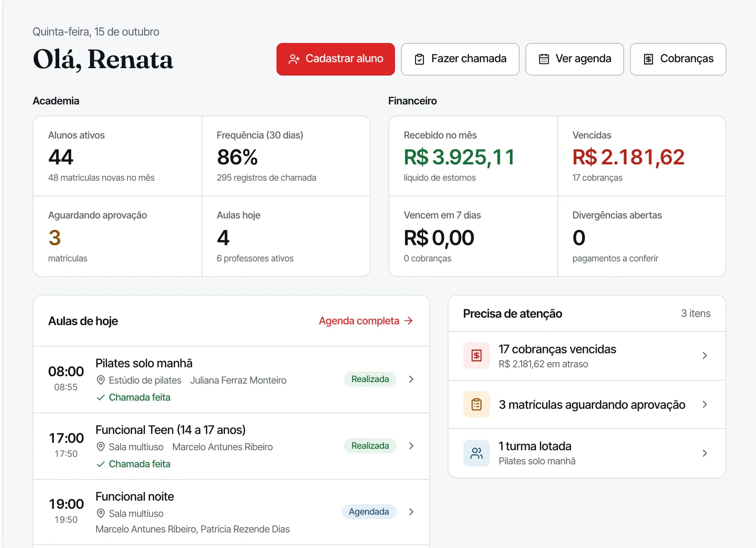
Task: Click the Pilates solo manhã class title
Action: tap(144, 363)
